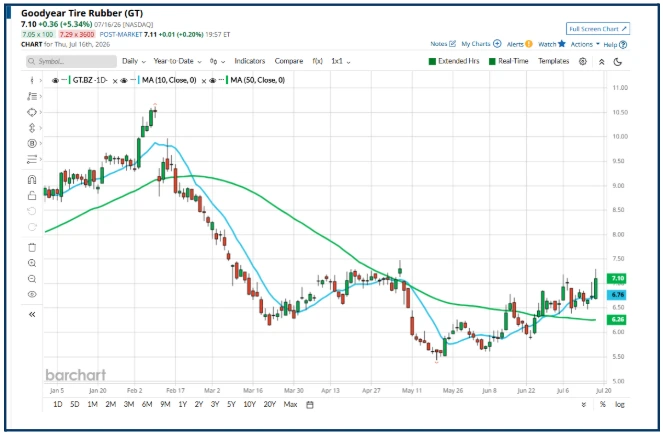The image size is (663, 434).
Task: Focus the Symbol search field
Action: tap(71, 61)
